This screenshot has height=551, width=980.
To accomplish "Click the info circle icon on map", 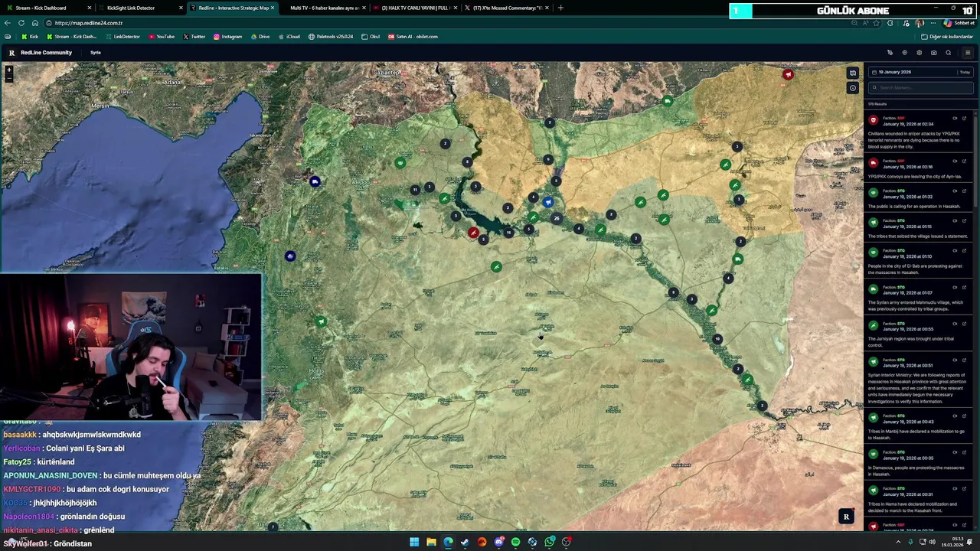I will [853, 88].
